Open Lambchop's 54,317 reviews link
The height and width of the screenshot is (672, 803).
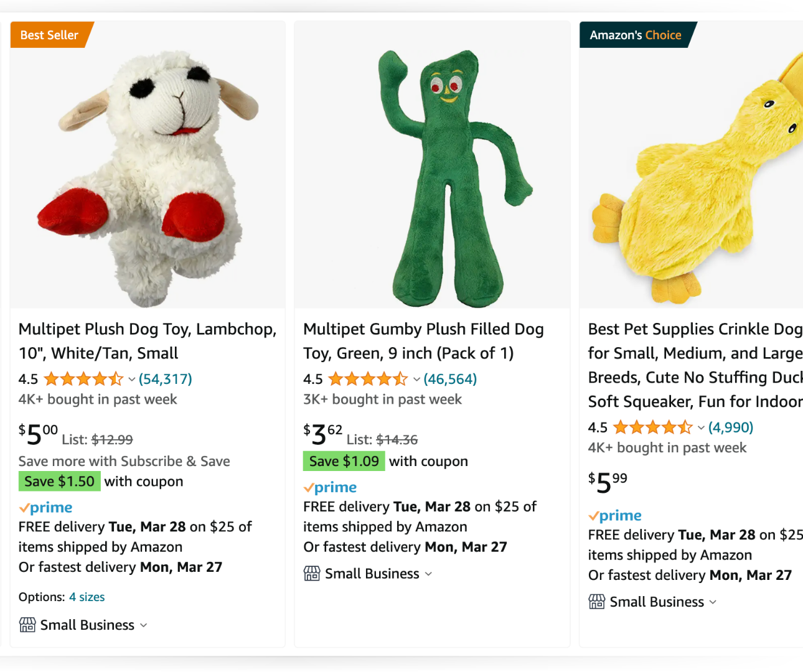coord(165,378)
